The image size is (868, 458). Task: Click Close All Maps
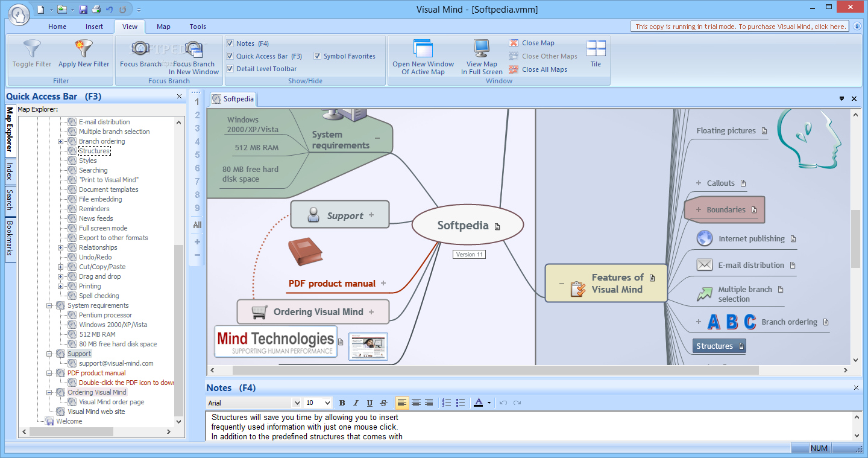click(538, 69)
